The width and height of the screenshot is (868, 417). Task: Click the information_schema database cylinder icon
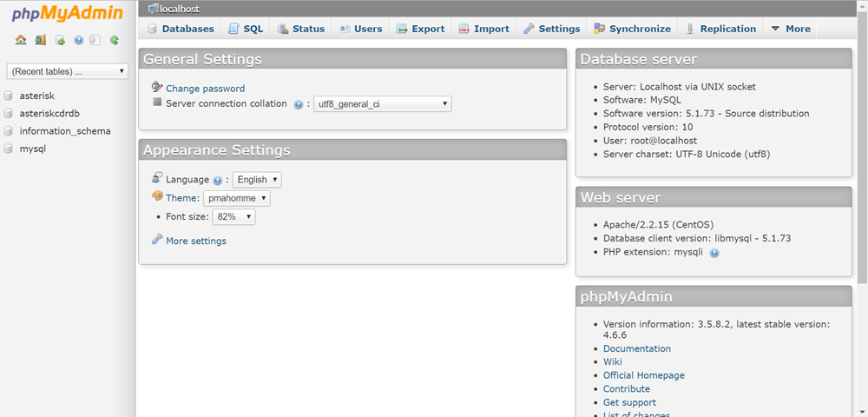(x=9, y=131)
